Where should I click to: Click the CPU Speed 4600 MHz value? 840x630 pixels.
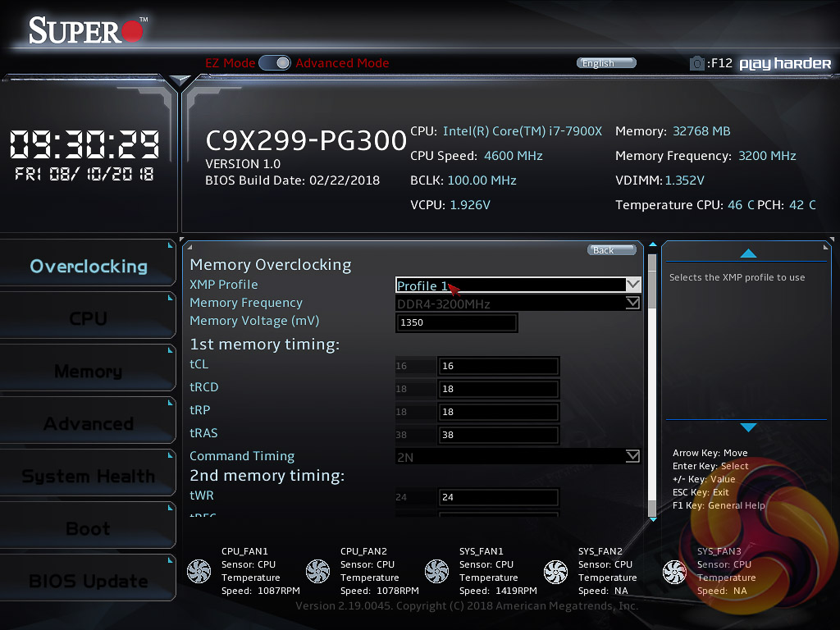514,156
